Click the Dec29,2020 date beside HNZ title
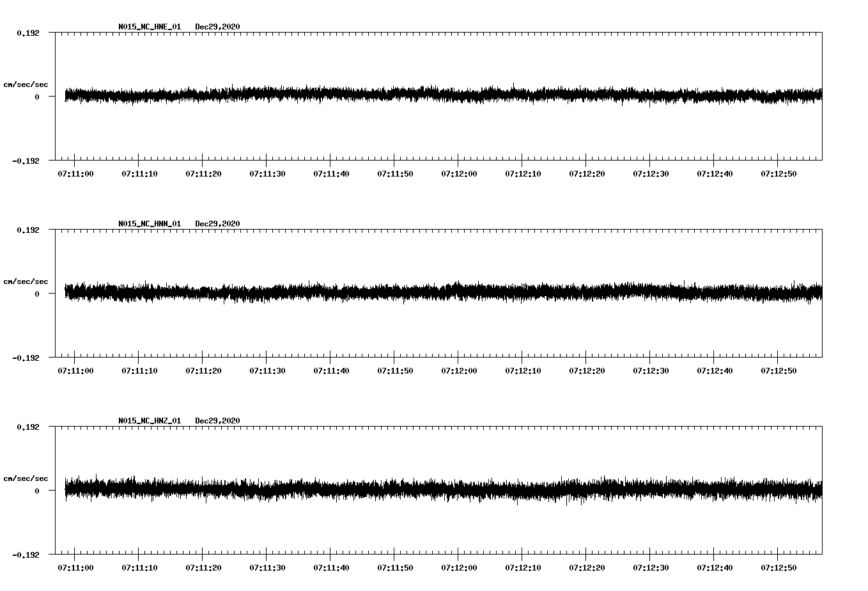Screen dimensions: 868x591 (217, 421)
